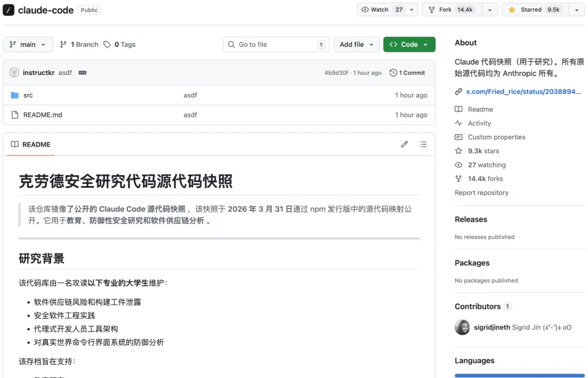Click the eye icon beside 27 watching
Screen dimensions: 588x378
[x=458, y=165]
